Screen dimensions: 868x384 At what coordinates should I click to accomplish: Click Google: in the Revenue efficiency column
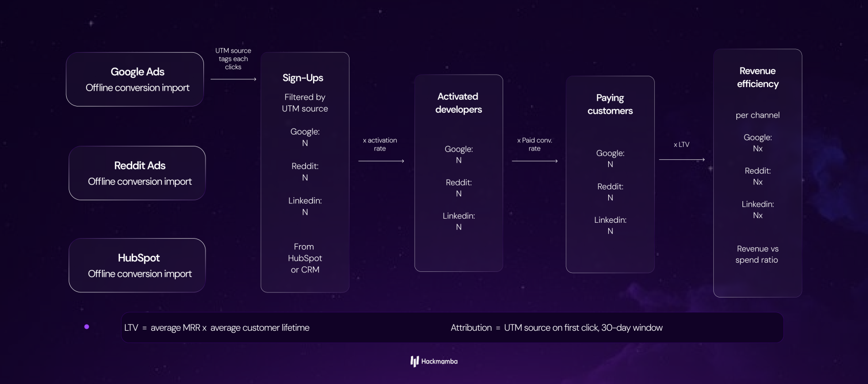tap(758, 137)
